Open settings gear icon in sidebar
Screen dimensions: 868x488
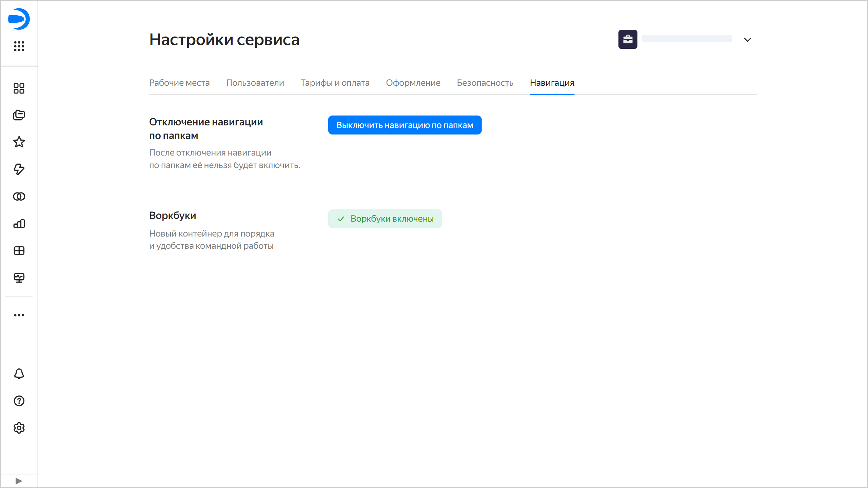click(x=19, y=428)
